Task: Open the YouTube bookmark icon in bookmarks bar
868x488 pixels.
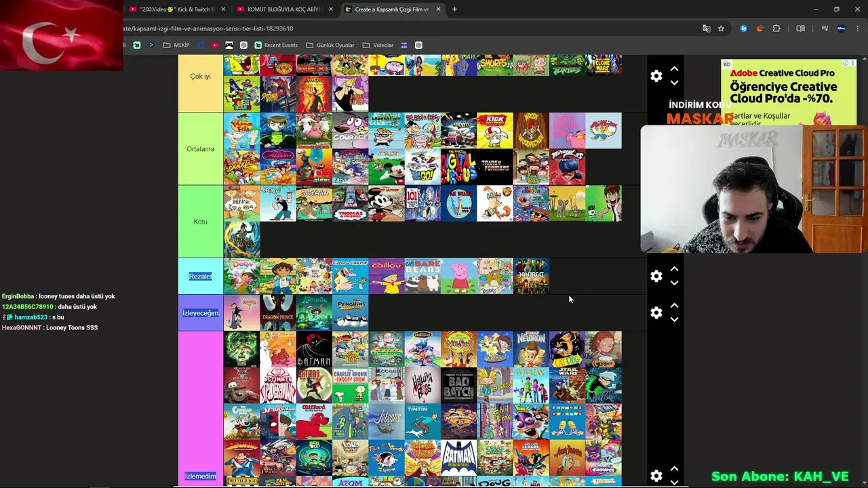Action: [215, 45]
